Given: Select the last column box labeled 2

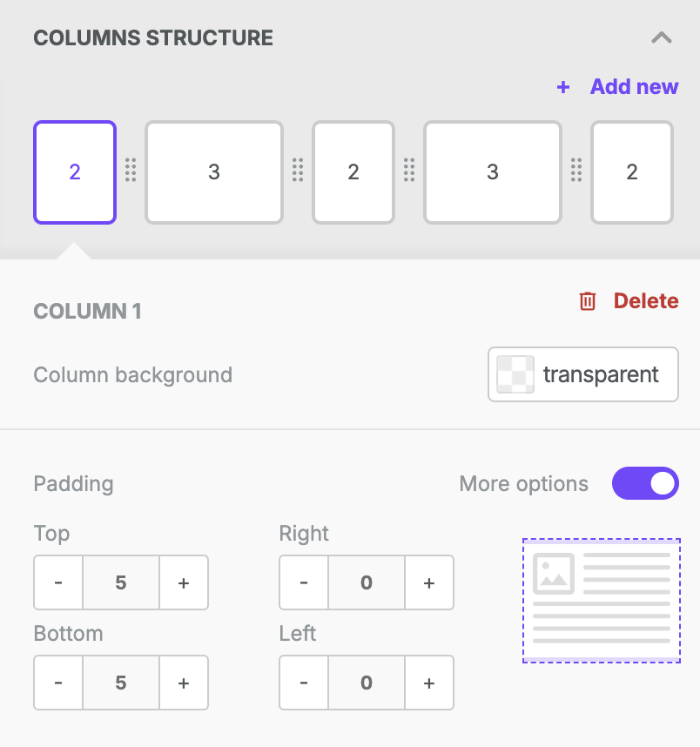Looking at the screenshot, I should point(632,172).
